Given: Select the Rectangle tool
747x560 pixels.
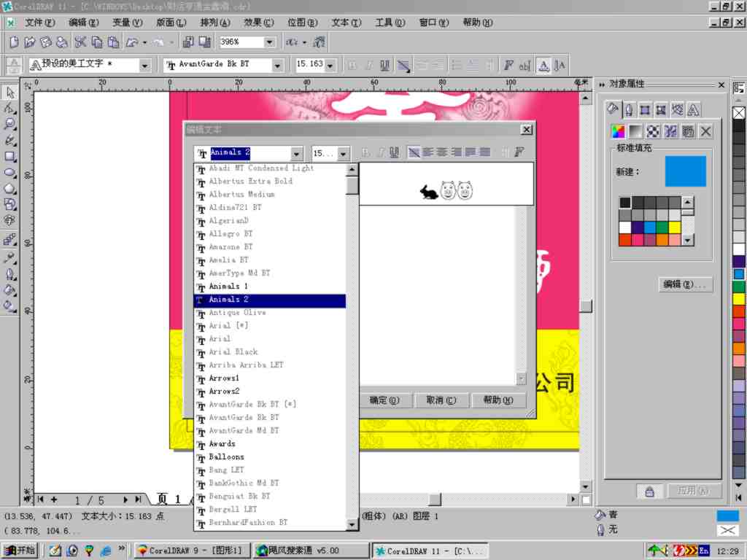Looking at the screenshot, I should (x=10, y=157).
